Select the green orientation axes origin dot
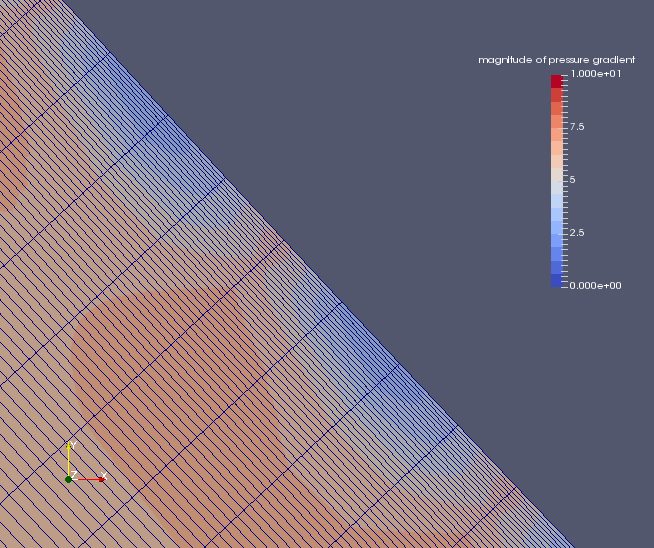The height and width of the screenshot is (548, 654). click(x=68, y=479)
